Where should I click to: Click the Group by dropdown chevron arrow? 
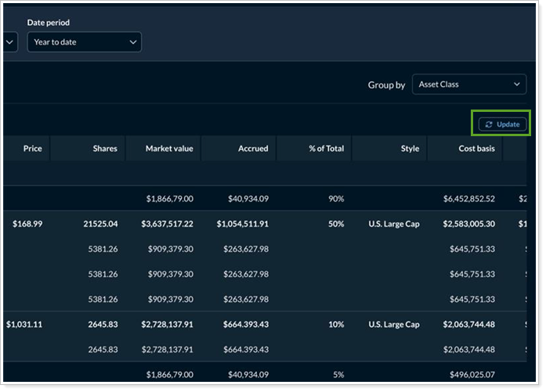pos(516,85)
